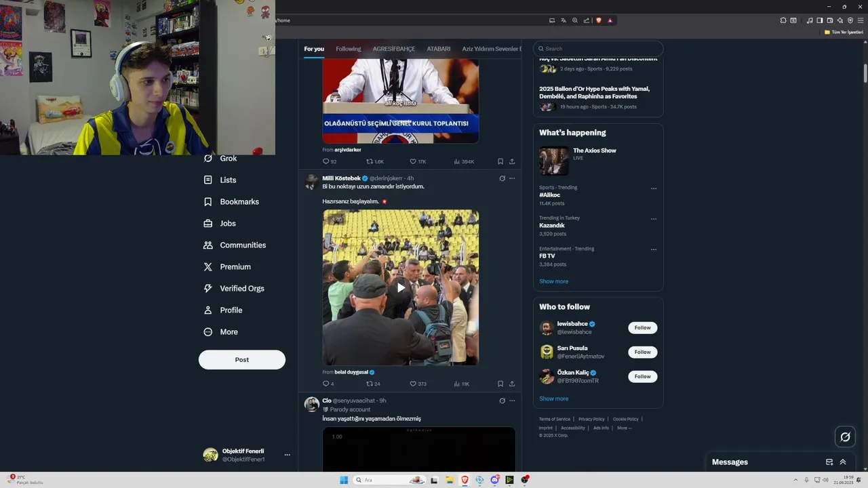The height and width of the screenshot is (488, 868).
Task: Open more options for FB TV trend
Action: [654, 249]
